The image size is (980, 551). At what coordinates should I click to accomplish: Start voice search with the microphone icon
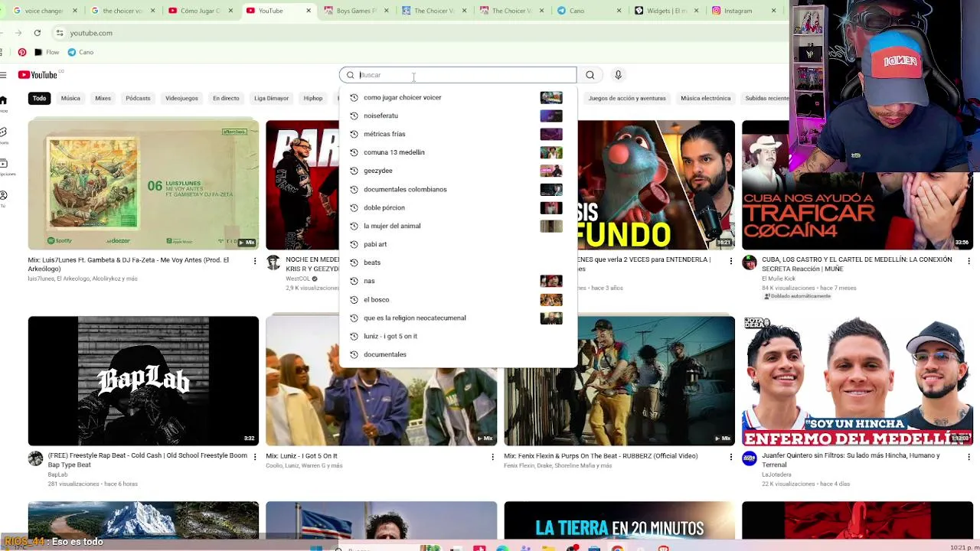(618, 75)
